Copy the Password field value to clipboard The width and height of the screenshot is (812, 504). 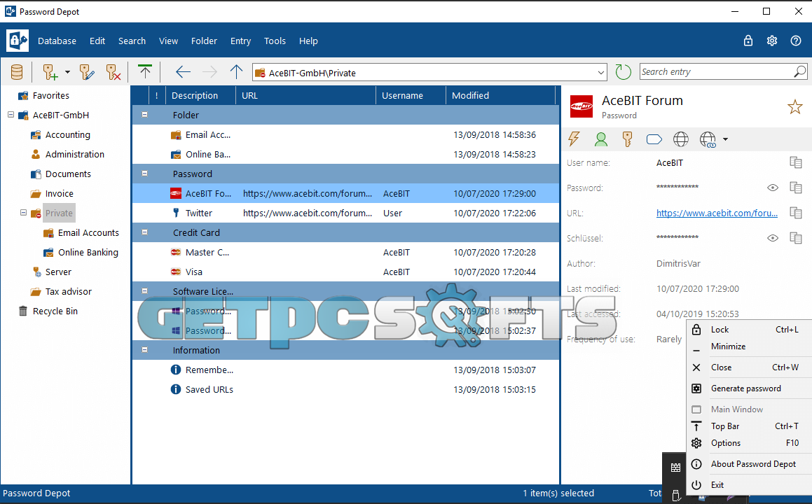tap(795, 188)
